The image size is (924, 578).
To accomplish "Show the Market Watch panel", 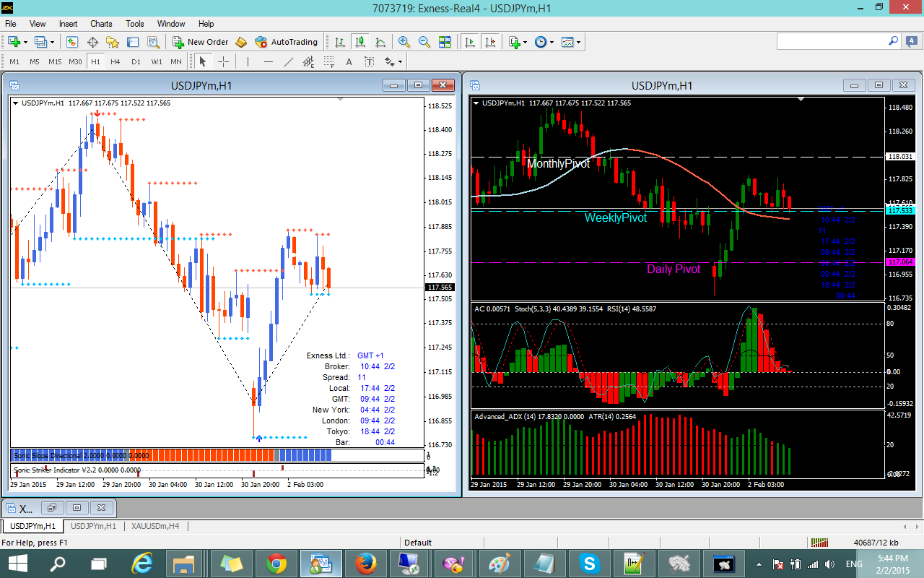I will tap(72, 42).
